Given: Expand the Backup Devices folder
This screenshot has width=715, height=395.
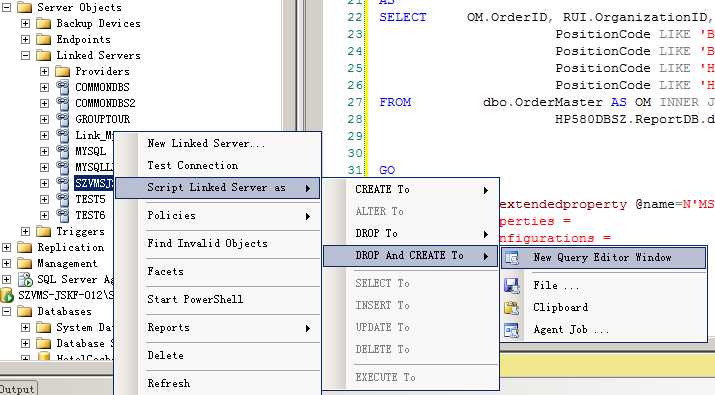Looking at the screenshot, I should [x=26, y=23].
